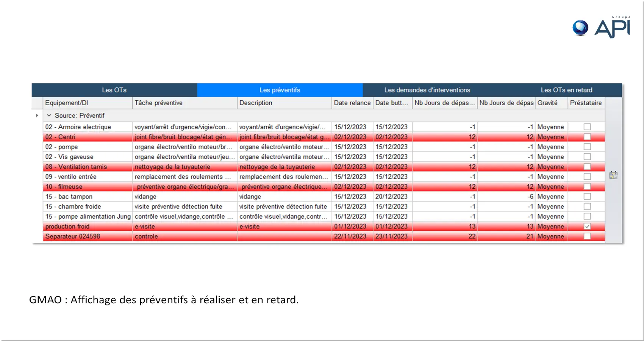Click the -6 days overdue cell

point(506,196)
